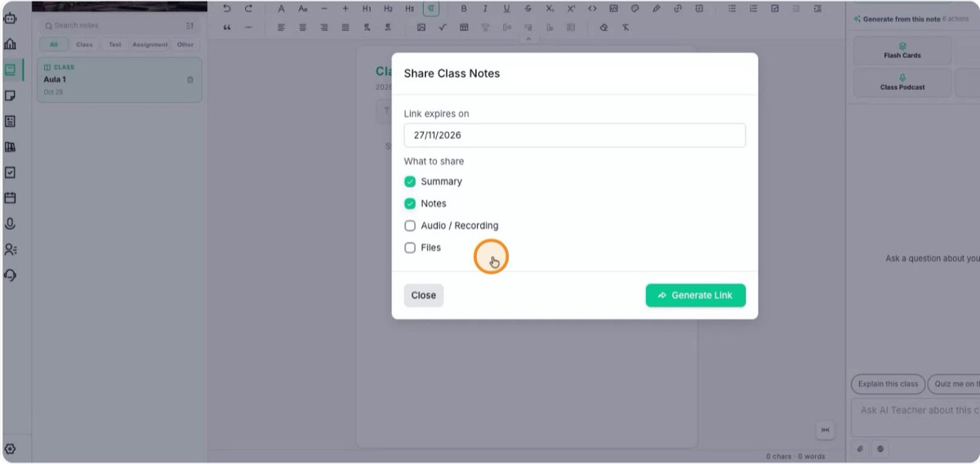Viewport: 980px width, 464px height.
Task: Insert a bullet list
Action: coord(732,8)
